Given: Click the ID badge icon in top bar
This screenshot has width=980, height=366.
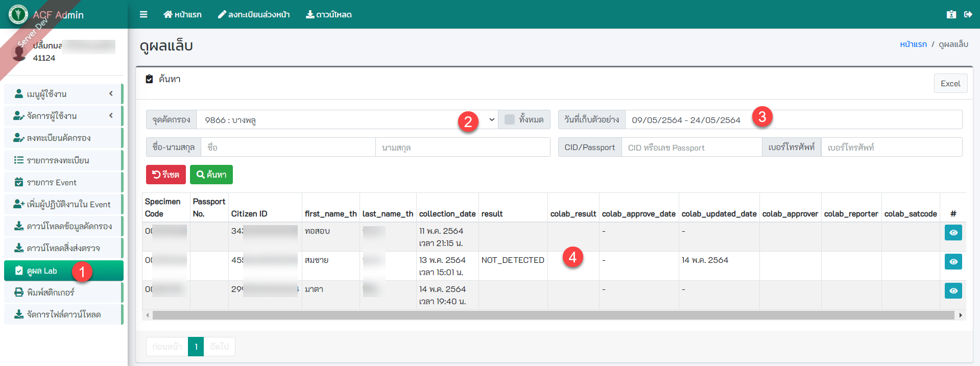Looking at the screenshot, I should 951,14.
